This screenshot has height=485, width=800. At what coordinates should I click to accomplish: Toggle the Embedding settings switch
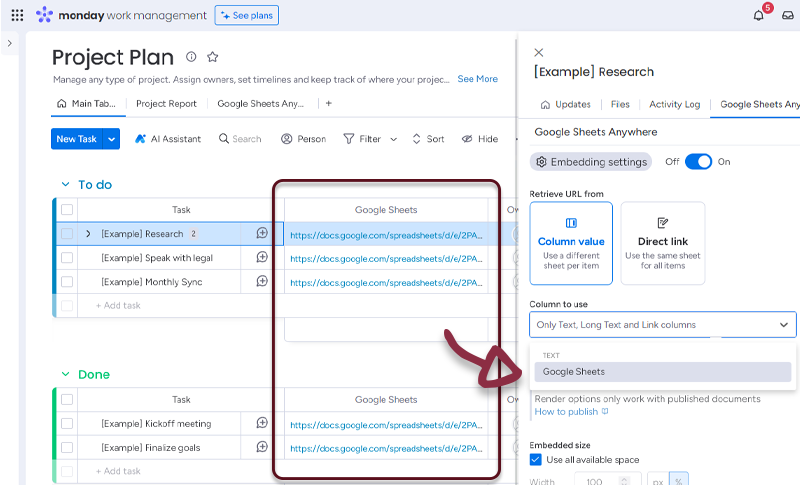click(x=698, y=161)
